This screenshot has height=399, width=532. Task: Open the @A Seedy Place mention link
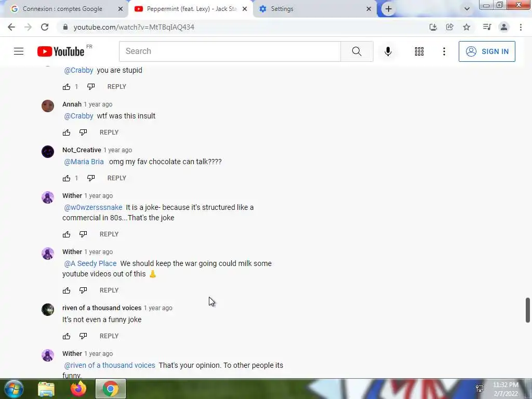pos(90,263)
